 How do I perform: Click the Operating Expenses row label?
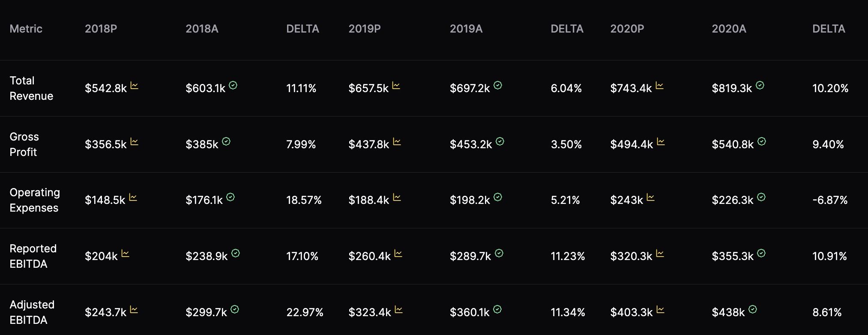click(x=35, y=200)
